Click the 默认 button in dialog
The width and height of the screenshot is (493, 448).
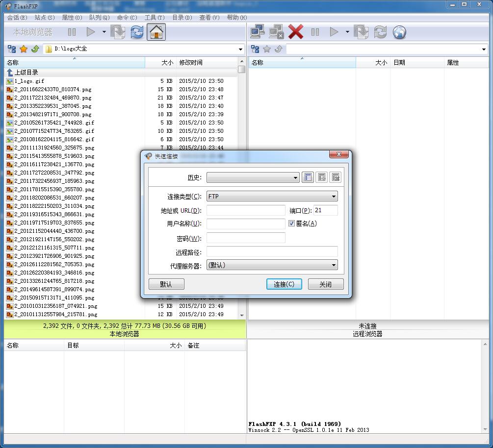pos(166,284)
